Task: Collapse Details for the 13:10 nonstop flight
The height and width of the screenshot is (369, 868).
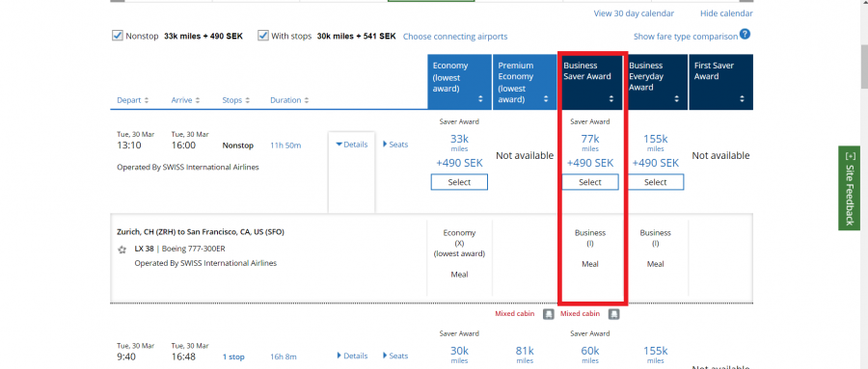Action: point(351,145)
